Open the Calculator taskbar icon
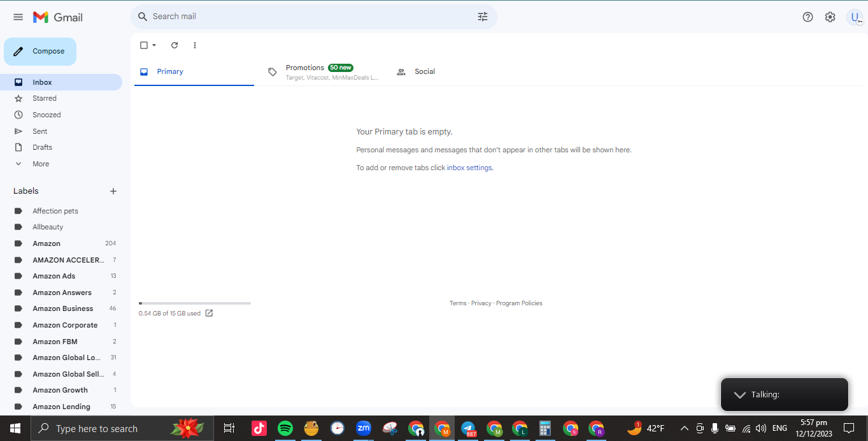This screenshot has height=441, width=868. [x=544, y=428]
